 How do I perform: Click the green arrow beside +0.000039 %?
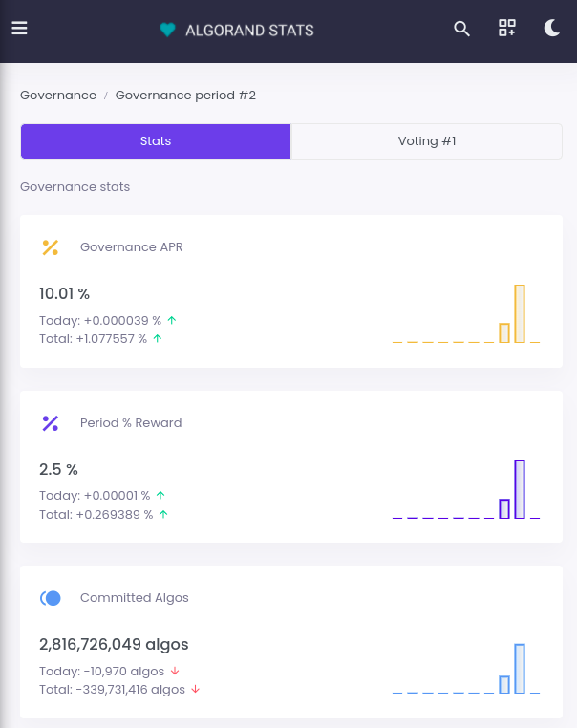pyautogui.click(x=172, y=320)
